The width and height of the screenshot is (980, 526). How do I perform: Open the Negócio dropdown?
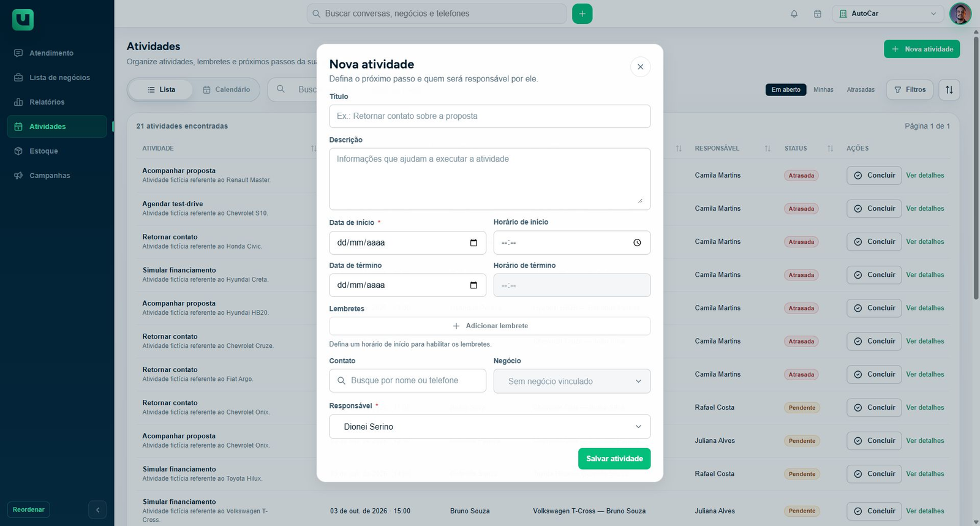[x=572, y=381]
